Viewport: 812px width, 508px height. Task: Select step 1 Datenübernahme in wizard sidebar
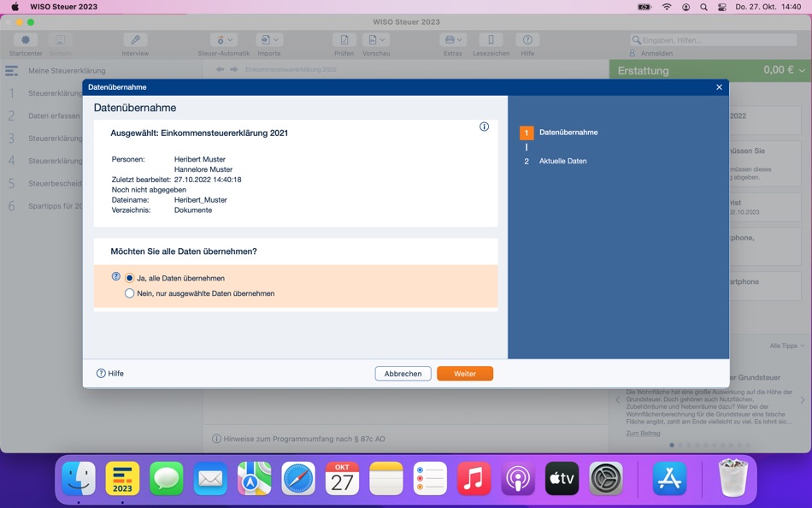[x=559, y=133]
